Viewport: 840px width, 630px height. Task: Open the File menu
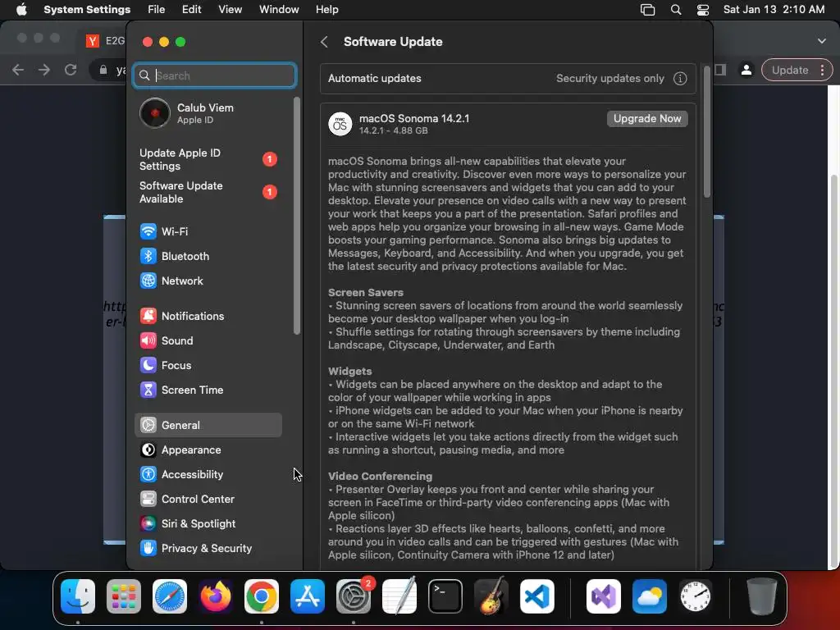pos(157,10)
